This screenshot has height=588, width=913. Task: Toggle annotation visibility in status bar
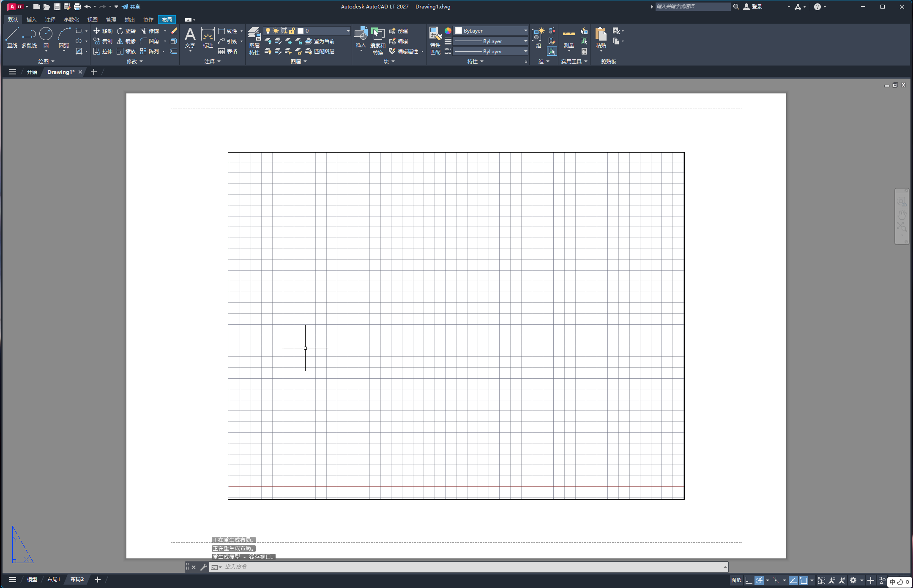(832, 580)
